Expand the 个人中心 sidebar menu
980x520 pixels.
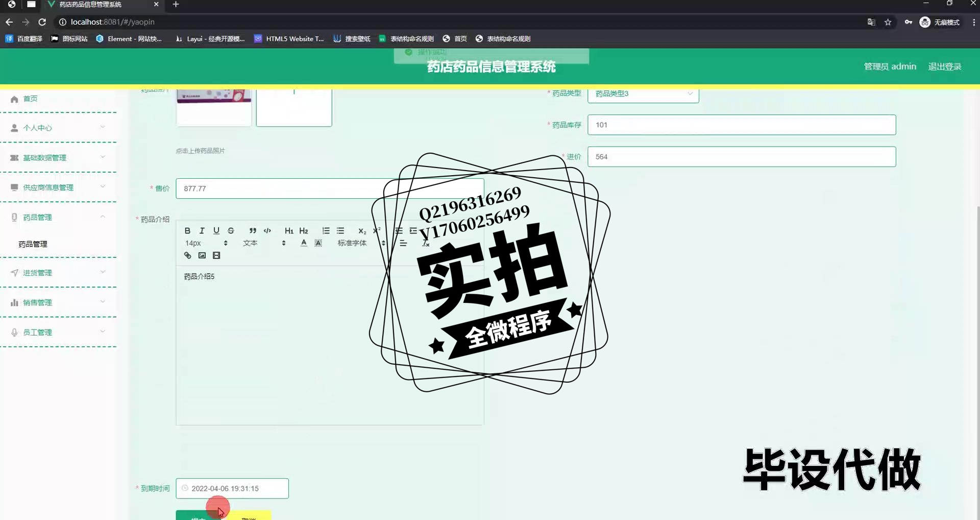(x=58, y=128)
